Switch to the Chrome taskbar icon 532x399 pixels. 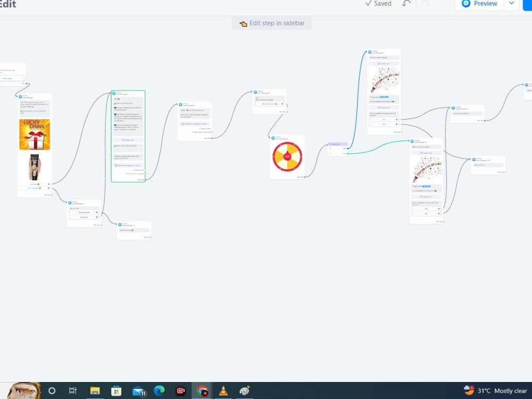(x=203, y=390)
